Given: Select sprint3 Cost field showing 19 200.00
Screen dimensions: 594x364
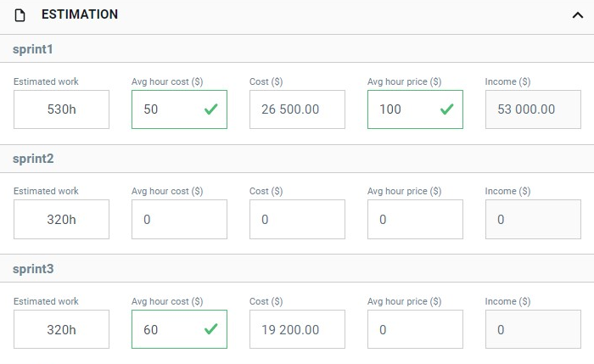Looking at the screenshot, I should (297, 329).
